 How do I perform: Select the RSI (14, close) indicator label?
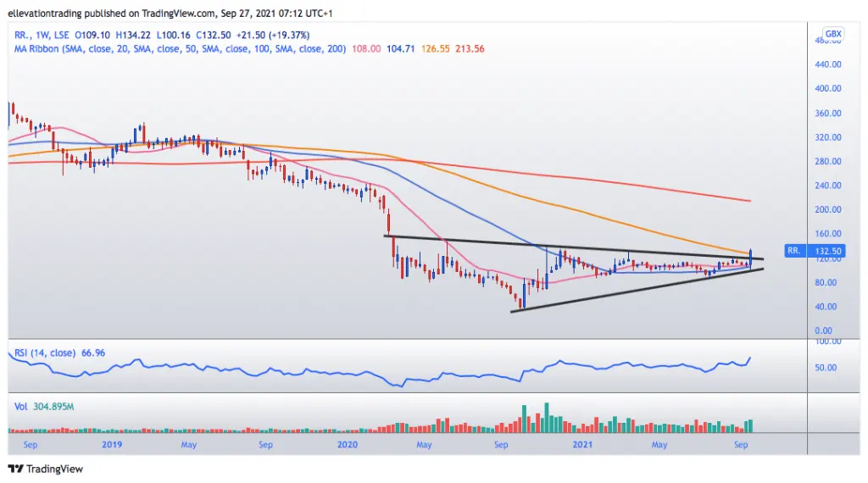[x=45, y=353]
